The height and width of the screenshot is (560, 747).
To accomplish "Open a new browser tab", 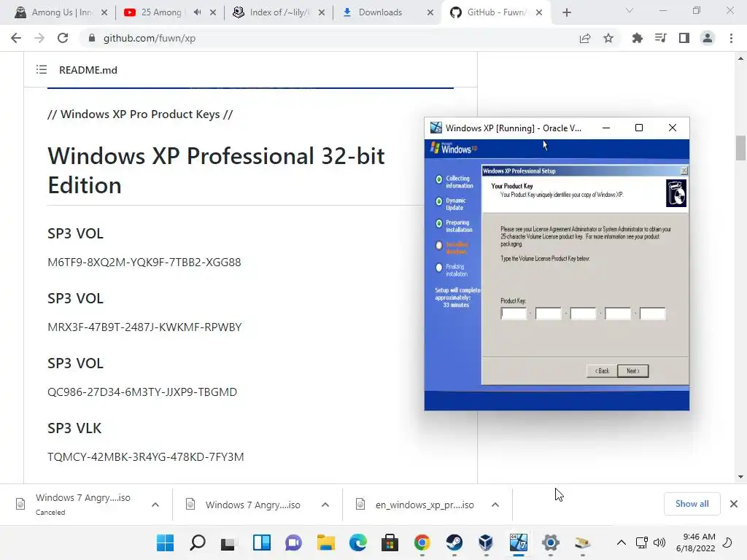I will (x=566, y=12).
